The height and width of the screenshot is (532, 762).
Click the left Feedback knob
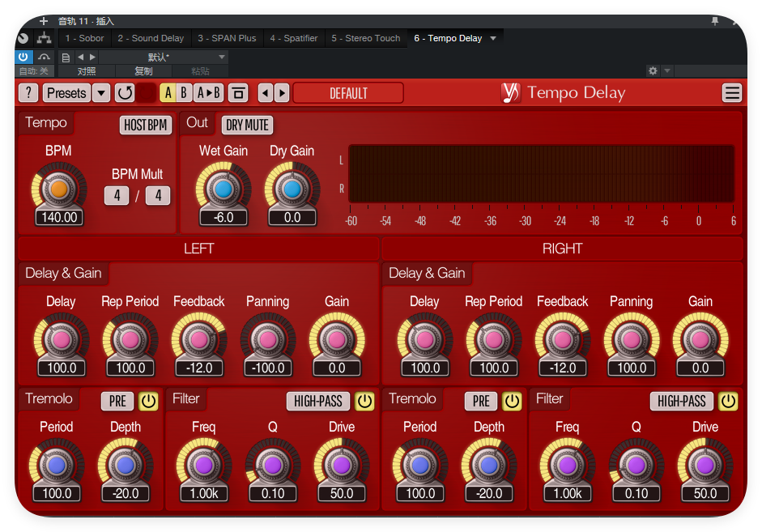click(x=199, y=339)
